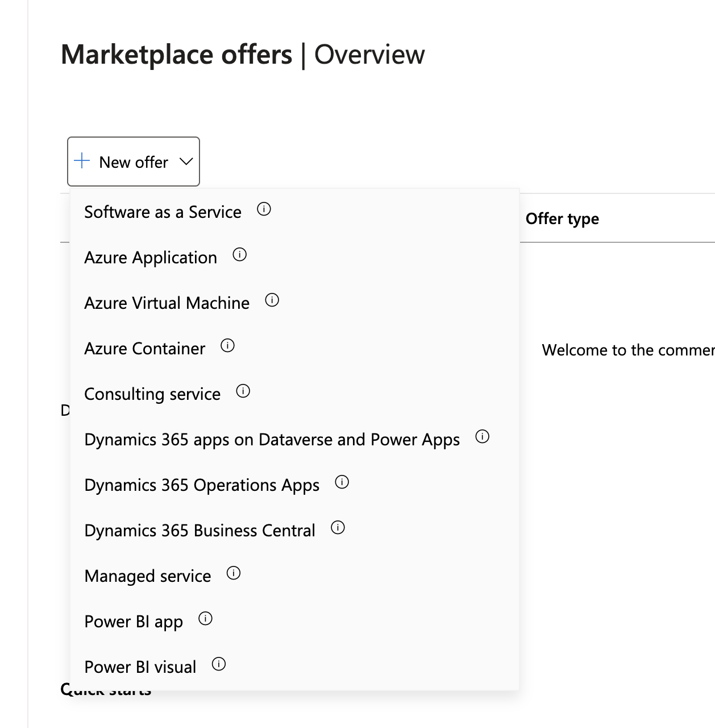Click info icon next to Consulting service
Image resolution: width=715 pixels, height=728 pixels.
(x=243, y=391)
